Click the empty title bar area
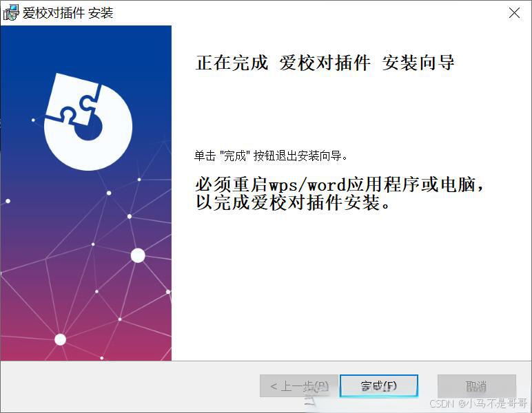This screenshot has width=532, height=413. coord(305,13)
